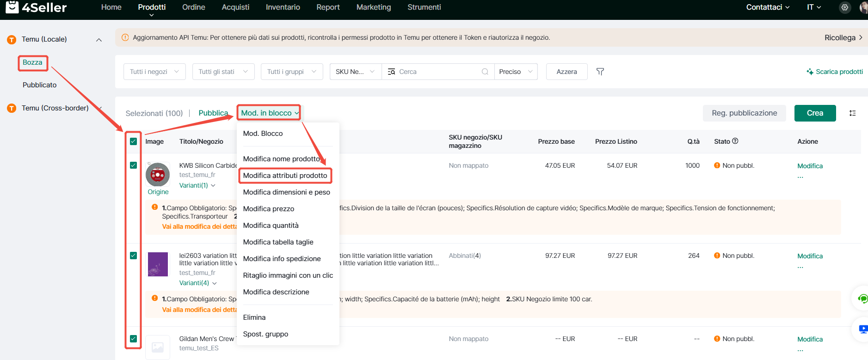Choose Modifica info spedizione
The width and height of the screenshot is (868, 360).
[x=288, y=259]
